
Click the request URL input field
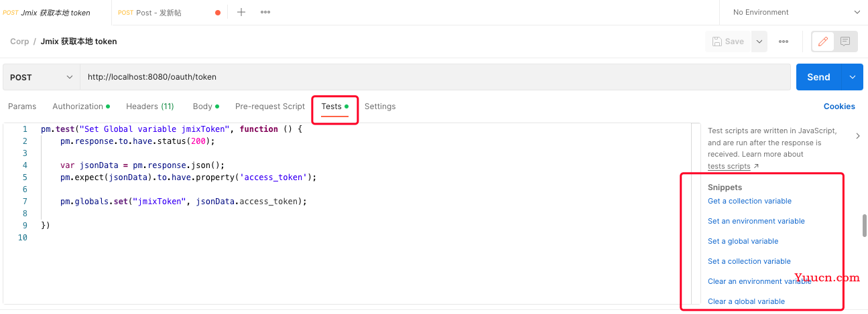click(435, 77)
